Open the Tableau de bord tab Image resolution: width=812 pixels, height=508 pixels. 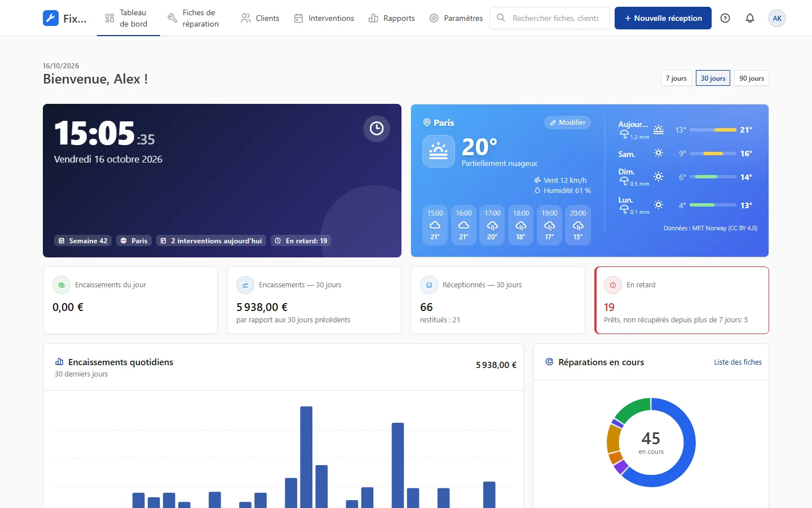129,18
